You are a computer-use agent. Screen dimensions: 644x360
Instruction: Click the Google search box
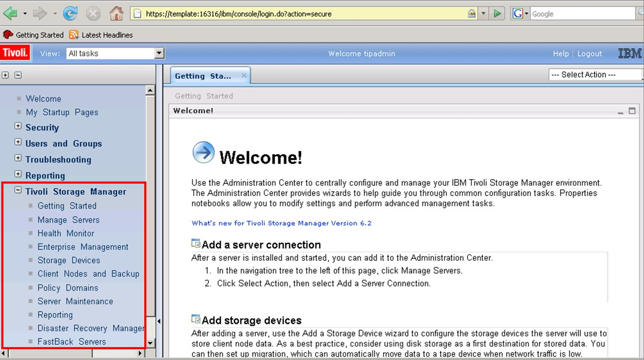[582, 14]
